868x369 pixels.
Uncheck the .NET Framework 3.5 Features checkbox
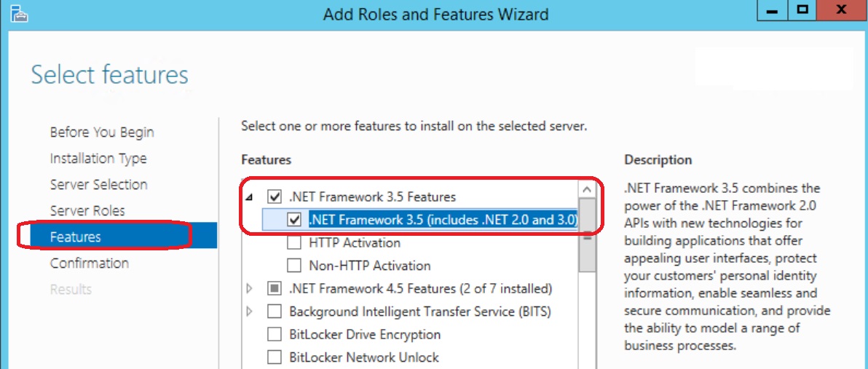(275, 197)
